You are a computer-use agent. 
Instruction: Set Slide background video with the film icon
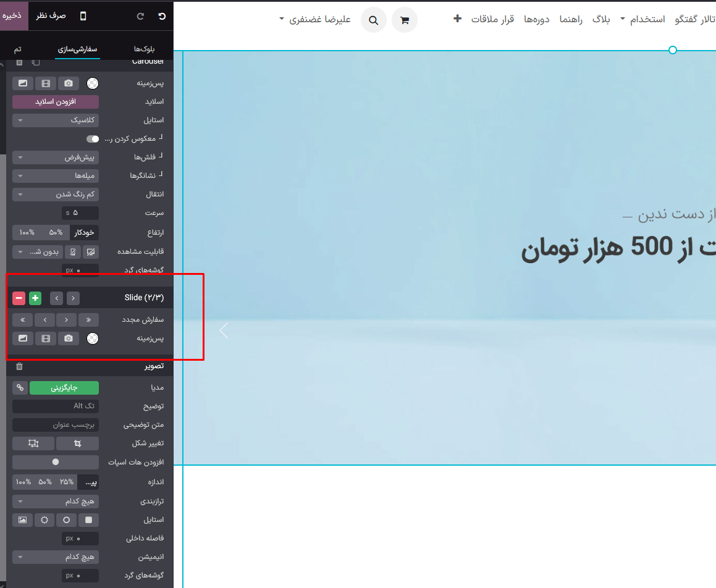click(x=46, y=338)
